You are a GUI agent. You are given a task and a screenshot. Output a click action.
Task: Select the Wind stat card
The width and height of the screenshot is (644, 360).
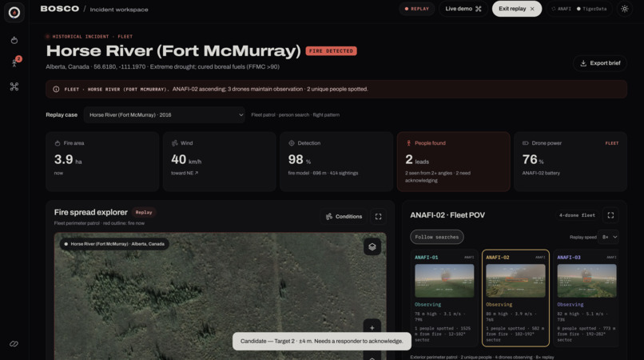click(x=219, y=162)
